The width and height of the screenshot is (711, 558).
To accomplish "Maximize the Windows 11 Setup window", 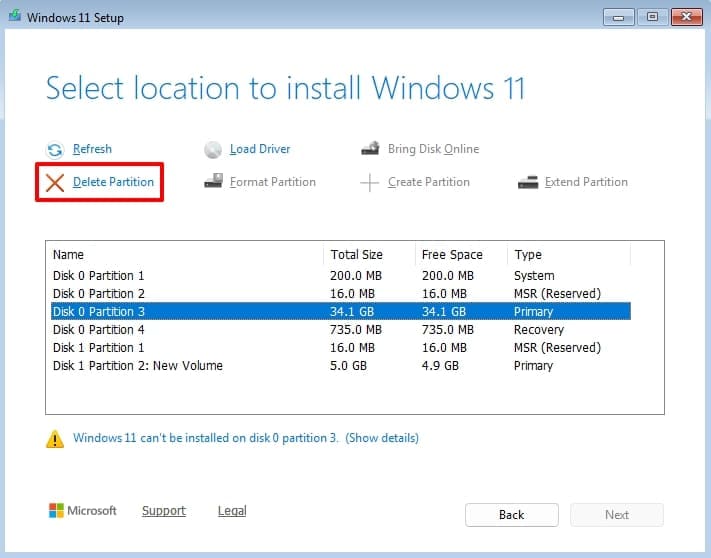I will pyautogui.click(x=652, y=17).
